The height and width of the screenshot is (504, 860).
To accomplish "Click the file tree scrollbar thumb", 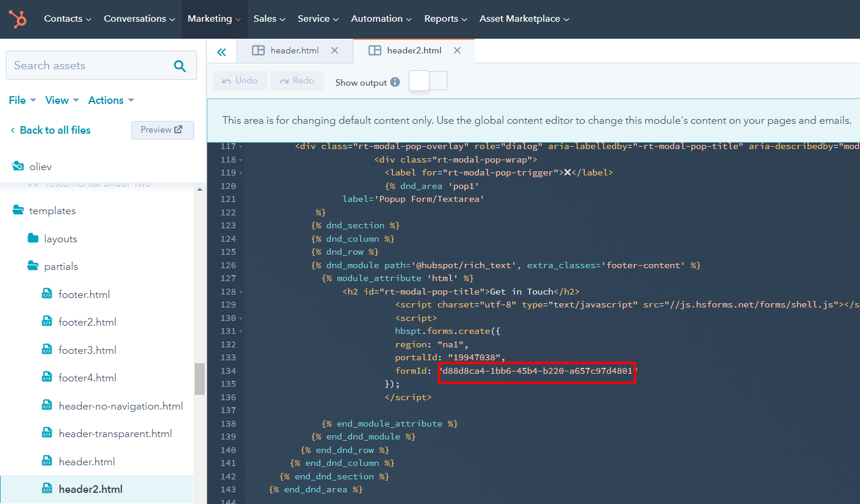I will click(x=199, y=378).
